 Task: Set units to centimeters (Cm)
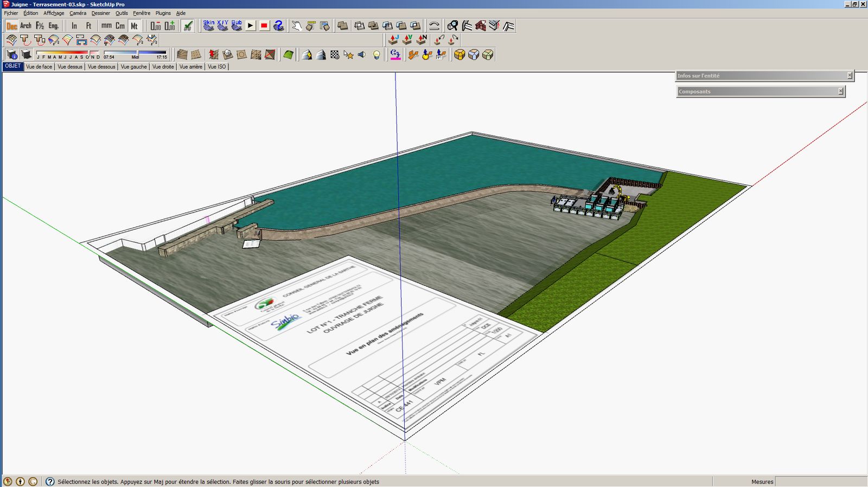tap(120, 26)
